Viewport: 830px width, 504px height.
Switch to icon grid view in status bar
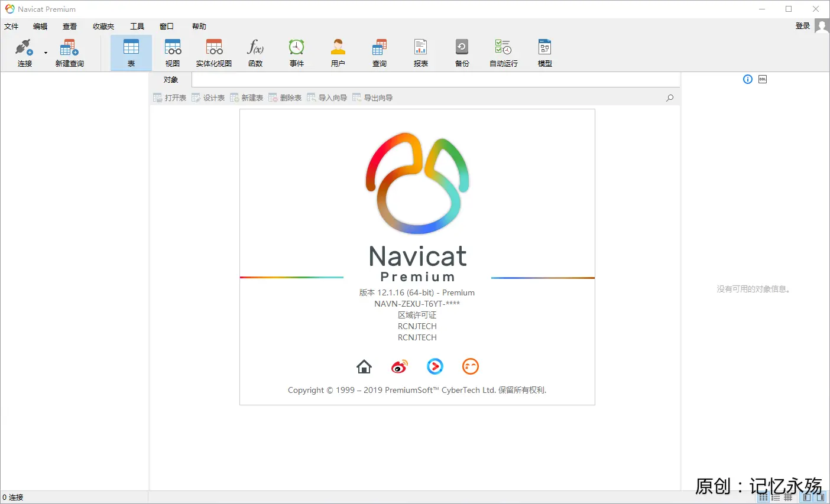763,498
